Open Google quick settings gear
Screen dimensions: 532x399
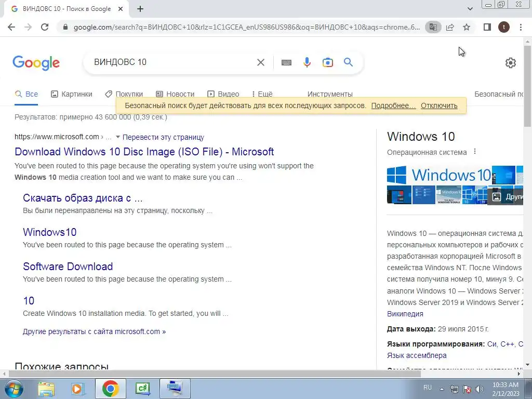point(511,63)
